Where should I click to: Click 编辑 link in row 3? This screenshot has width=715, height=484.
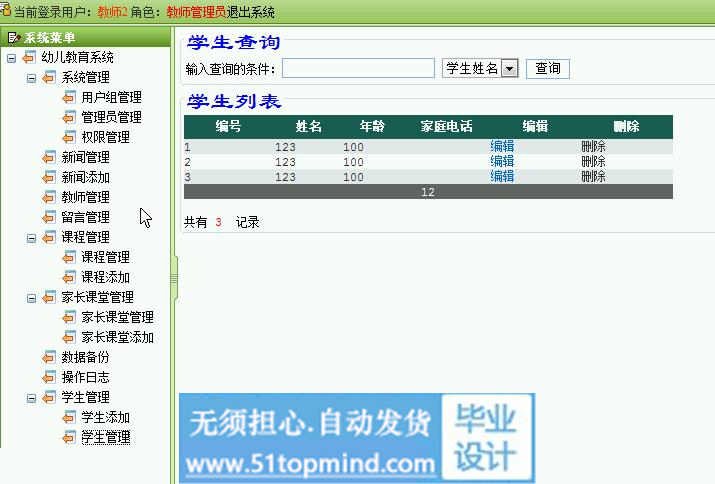502,177
